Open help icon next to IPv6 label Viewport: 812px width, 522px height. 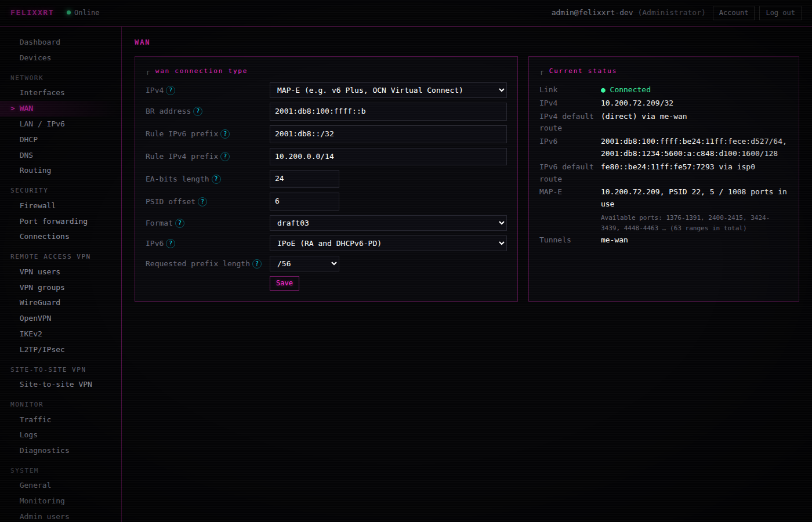coord(171,244)
